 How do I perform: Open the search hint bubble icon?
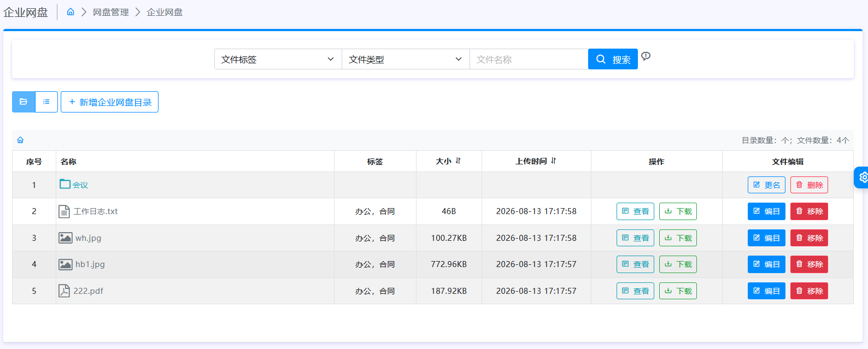click(x=646, y=56)
